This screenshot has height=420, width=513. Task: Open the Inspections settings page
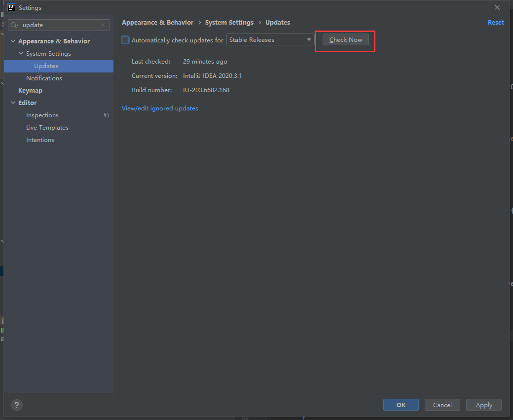point(42,115)
